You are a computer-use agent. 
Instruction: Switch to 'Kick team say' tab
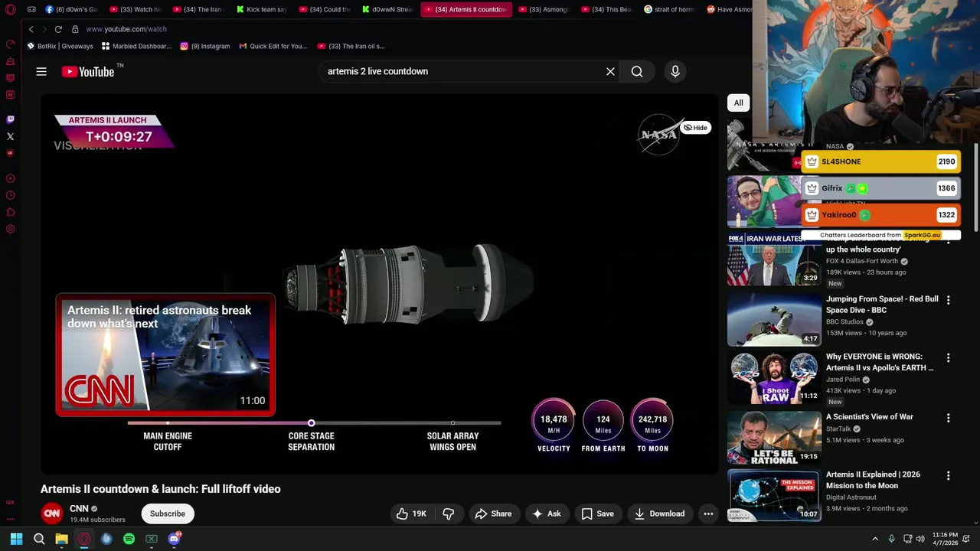point(262,9)
